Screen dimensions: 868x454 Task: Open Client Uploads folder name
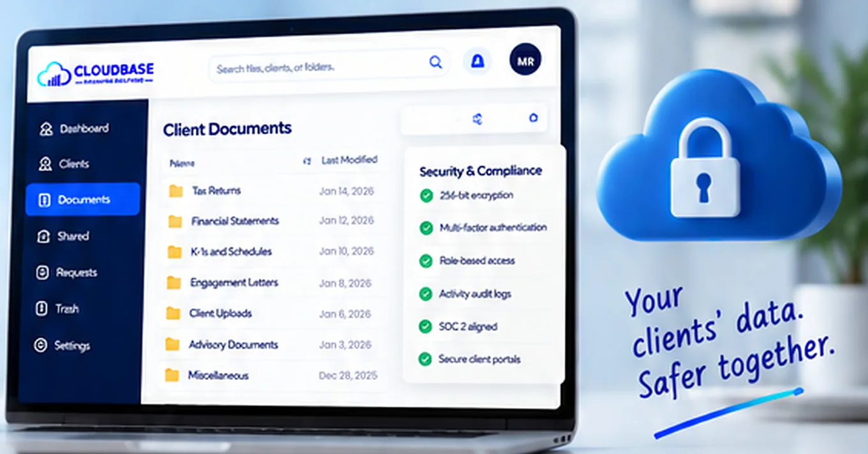point(221,313)
